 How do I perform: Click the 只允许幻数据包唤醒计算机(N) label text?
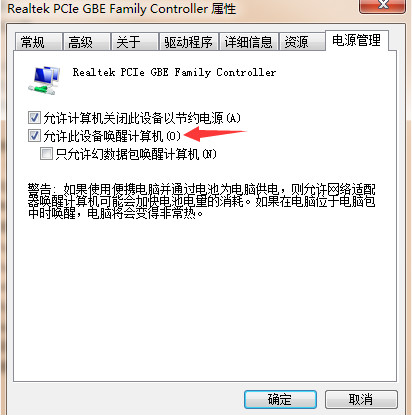(x=136, y=154)
